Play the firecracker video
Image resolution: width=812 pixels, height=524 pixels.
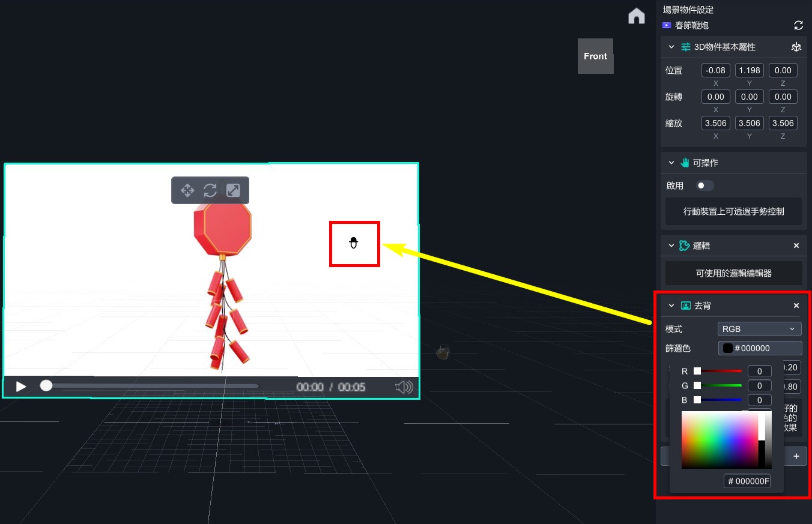click(21, 387)
